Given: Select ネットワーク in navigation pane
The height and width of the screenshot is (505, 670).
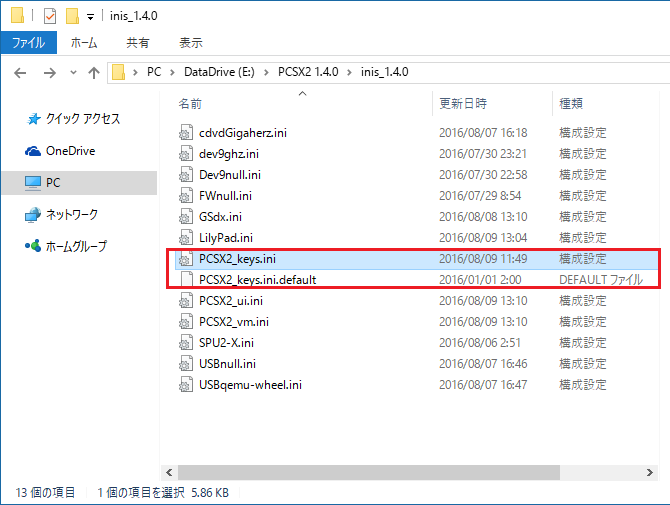Looking at the screenshot, I should click(x=72, y=214).
